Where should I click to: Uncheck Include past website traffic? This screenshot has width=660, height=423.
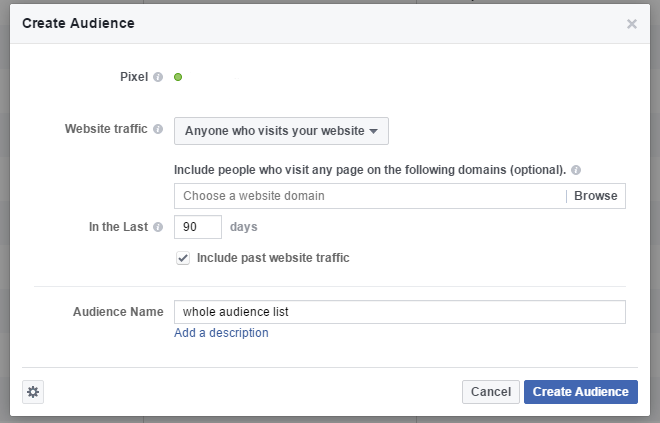point(183,258)
